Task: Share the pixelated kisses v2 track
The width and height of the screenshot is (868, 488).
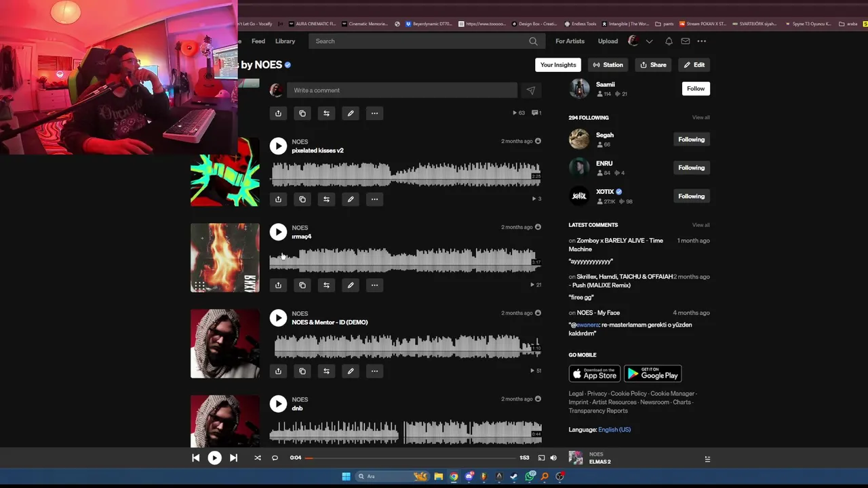Action: point(278,199)
